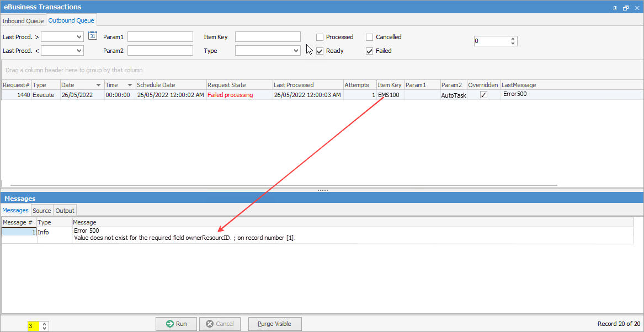This screenshot has width=644, height=332.
Task: Sort by the Request# column header
Action: click(x=17, y=85)
